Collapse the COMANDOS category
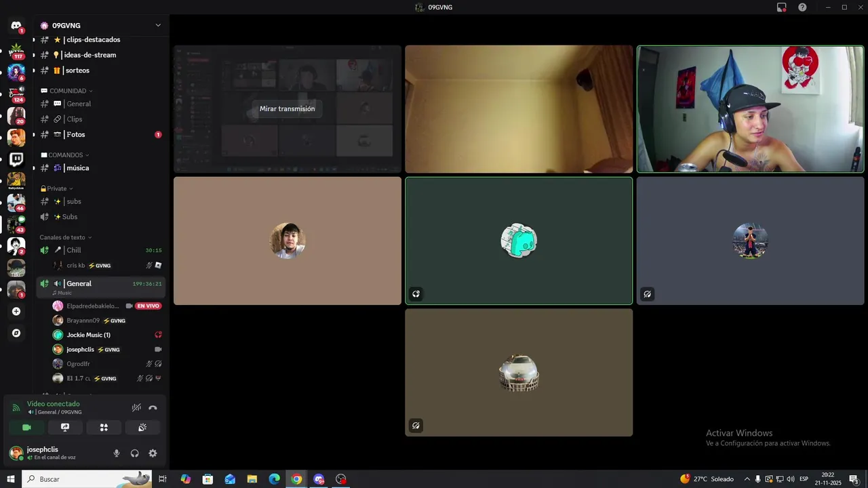868x488 pixels. 65,155
